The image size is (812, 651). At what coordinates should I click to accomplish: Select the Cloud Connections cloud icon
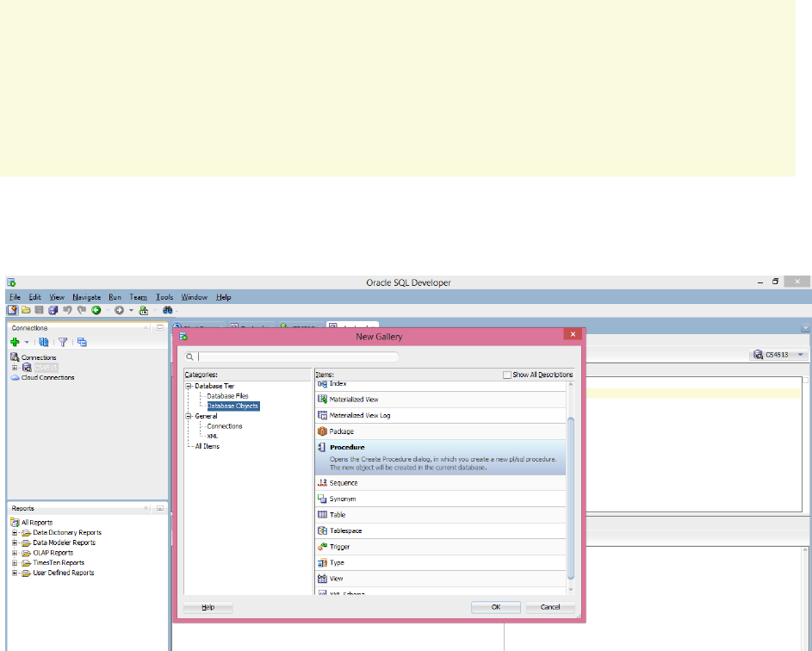tap(15, 377)
